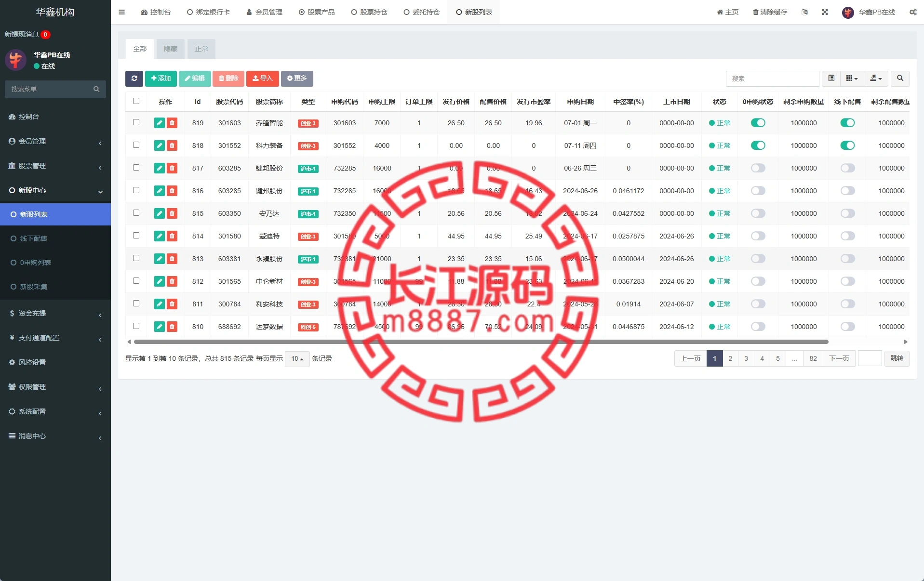
Task: Click the horizontal table scrollbar
Action: click(481, 342)
